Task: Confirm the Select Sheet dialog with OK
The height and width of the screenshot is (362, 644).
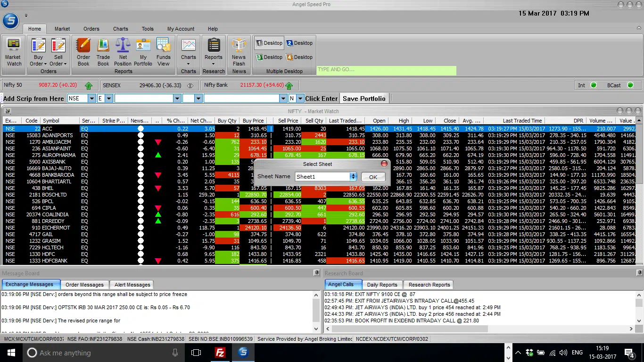Action: pyautogui.click(x=373, y=177)
